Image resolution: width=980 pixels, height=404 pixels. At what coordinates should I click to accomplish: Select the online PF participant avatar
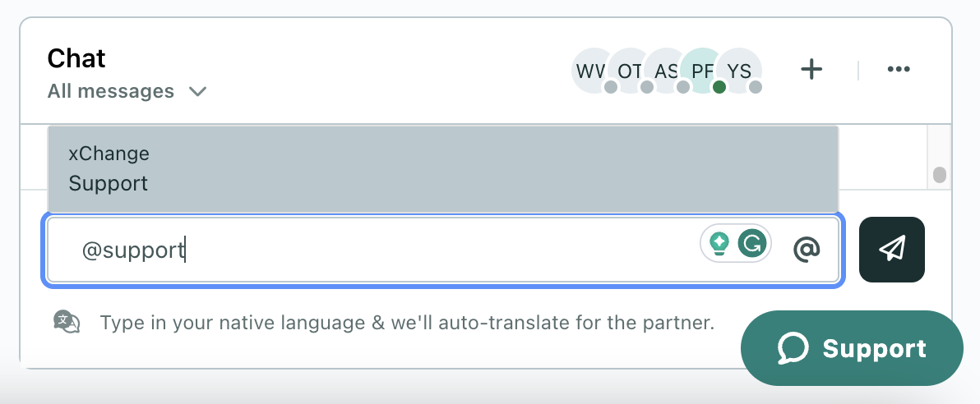[x=701, y=70]
